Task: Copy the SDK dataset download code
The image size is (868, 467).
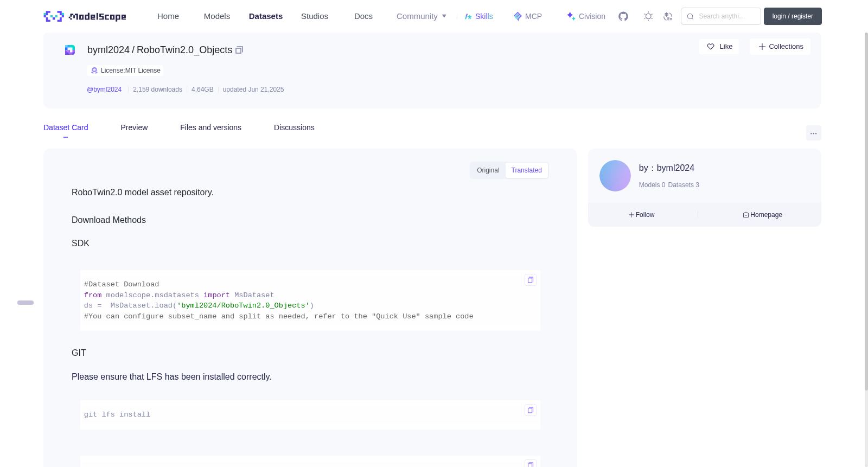Action: click(x=531, y=280)
